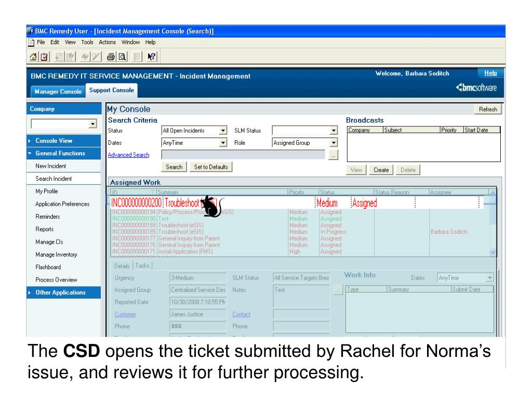Click the greyed pencil Modify toolbar icon

coord(96,57)
